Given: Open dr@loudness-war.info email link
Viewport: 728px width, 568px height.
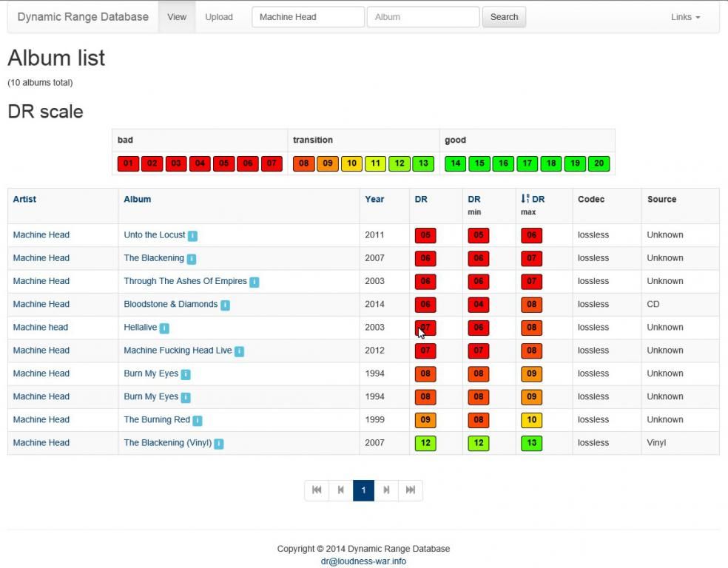Looking at the screenshot, I should (363, 561).
